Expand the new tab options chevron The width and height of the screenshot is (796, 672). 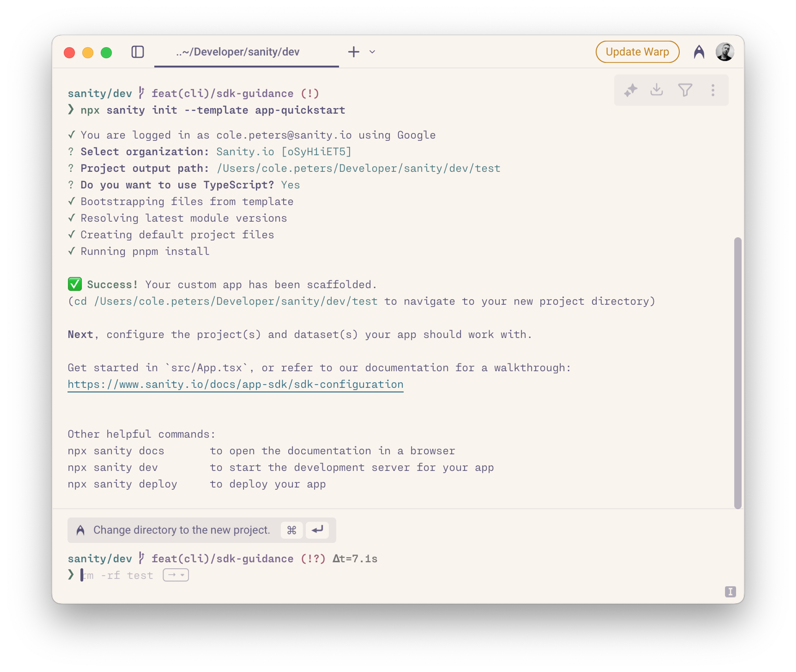(x=372, y=52)
